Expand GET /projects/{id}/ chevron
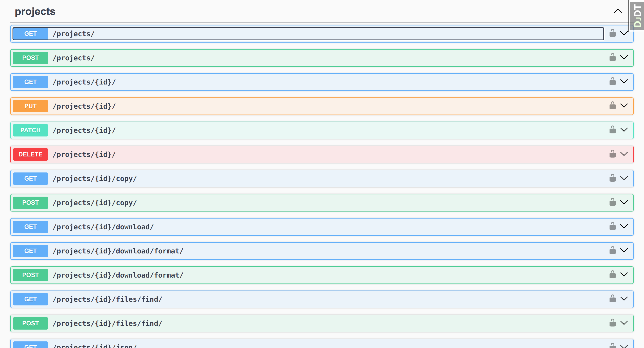The width and height of the screenshot is (644, 348). (x=624, y=81)
